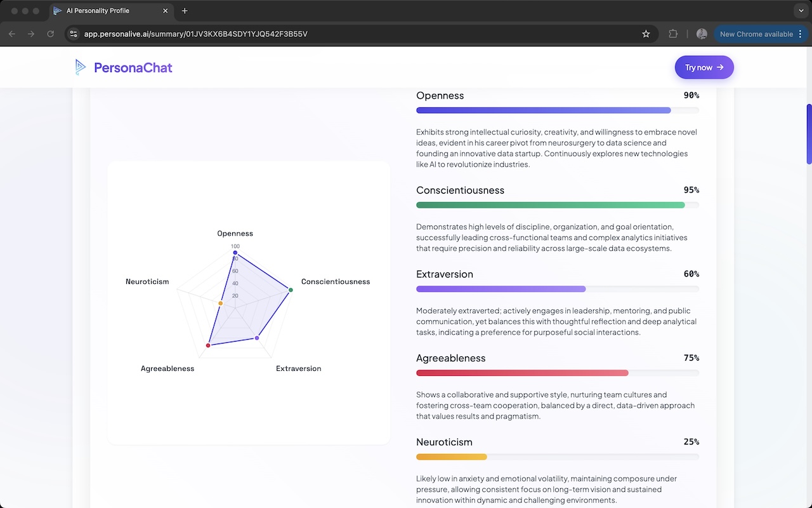Click the 75% Agreeableness score
This screenshot has height=508, width=812.
click(691, 358)
